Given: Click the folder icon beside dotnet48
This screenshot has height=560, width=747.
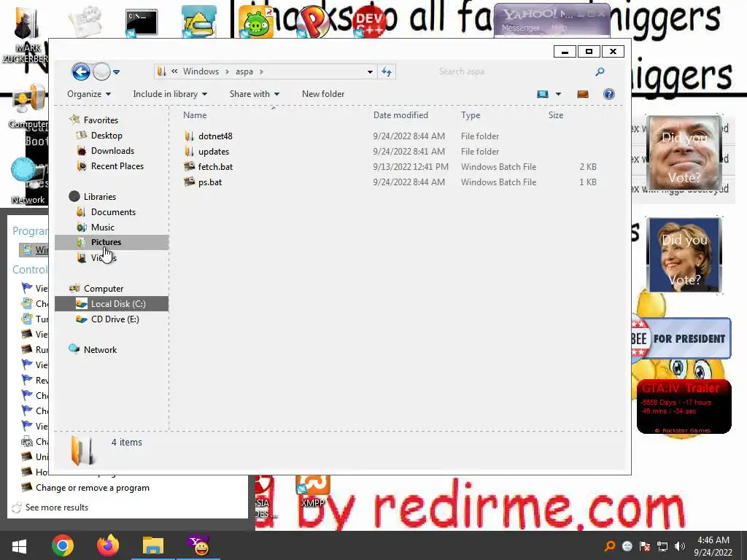Looking at the screenshot, I should click(x=189, y=136).
